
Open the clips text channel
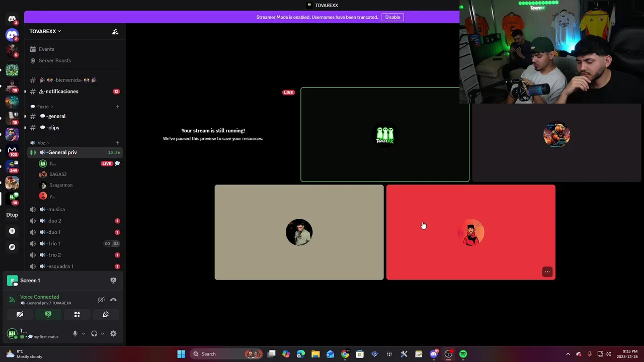(x=74, y=128)
